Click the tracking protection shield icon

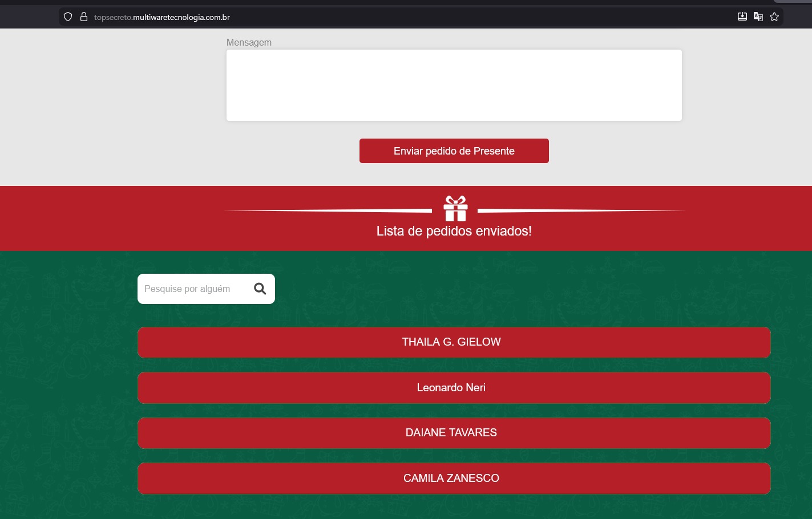68,17
